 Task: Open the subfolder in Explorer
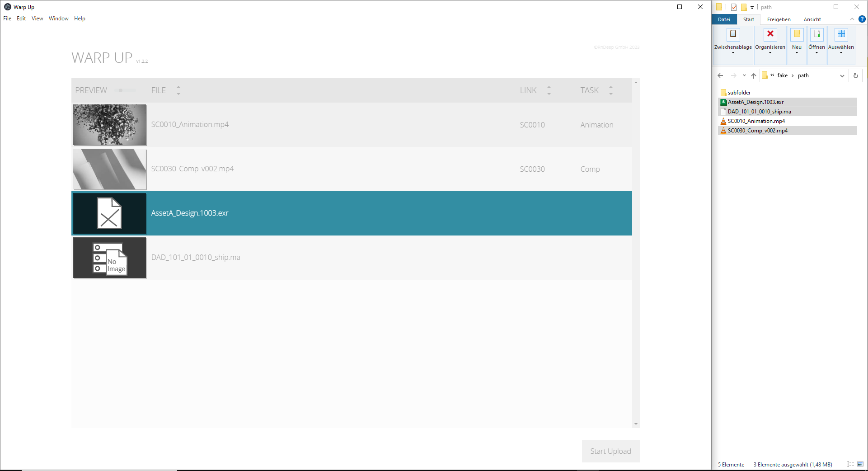point(739,93)
